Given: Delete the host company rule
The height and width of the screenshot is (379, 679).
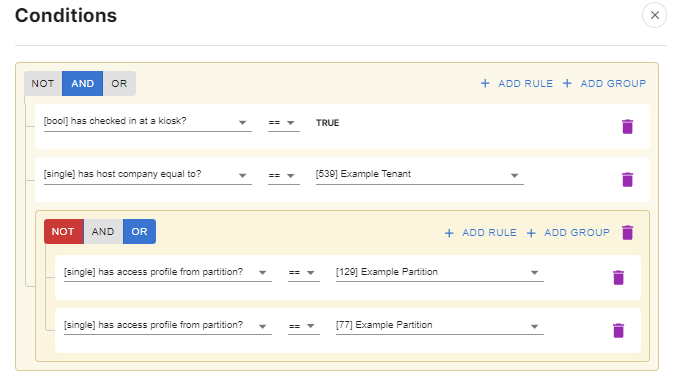Looking at the screenshot, I should pyautogui.click(x=627, y=179).
